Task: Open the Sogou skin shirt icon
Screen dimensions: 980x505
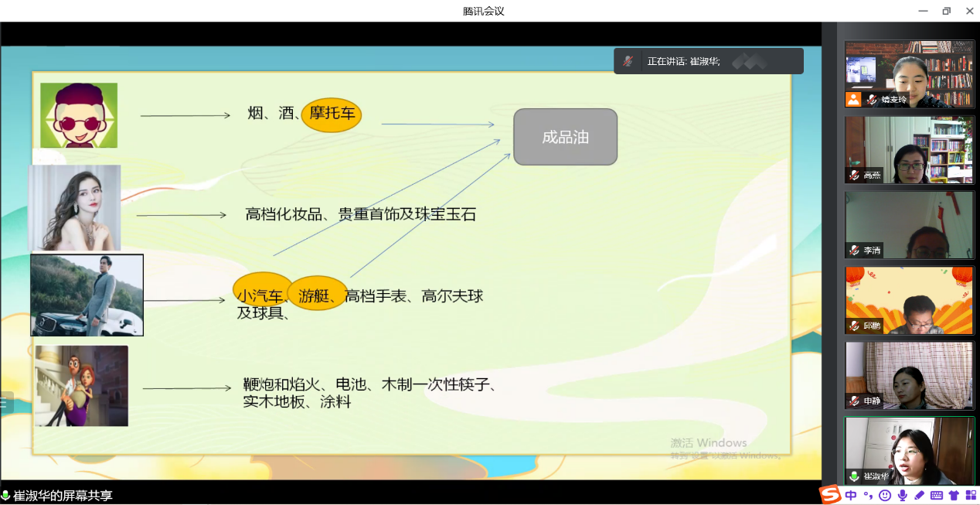Action: coord(954,496)
